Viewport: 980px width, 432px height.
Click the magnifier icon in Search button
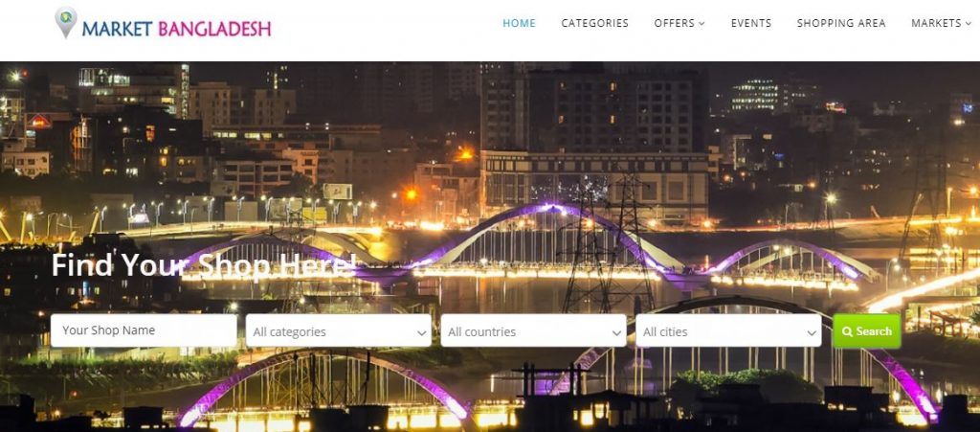pos(848,332)
